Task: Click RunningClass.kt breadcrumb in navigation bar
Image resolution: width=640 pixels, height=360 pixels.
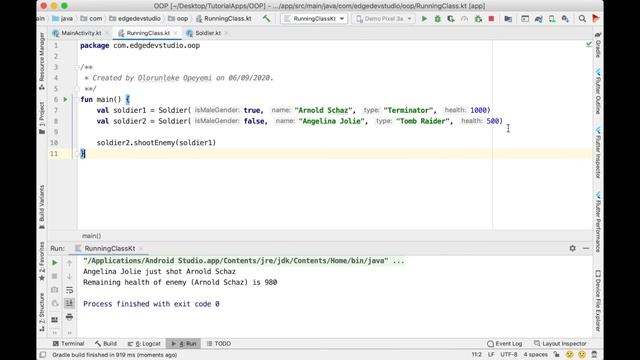Action: click(224, 19)
